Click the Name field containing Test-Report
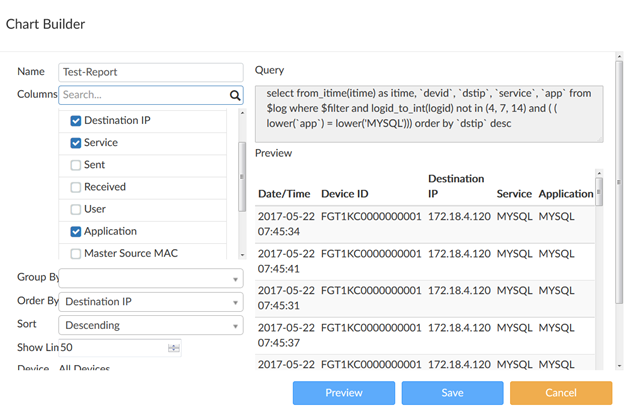This screenshot has height=415, width=624. [x=151, y=72]
